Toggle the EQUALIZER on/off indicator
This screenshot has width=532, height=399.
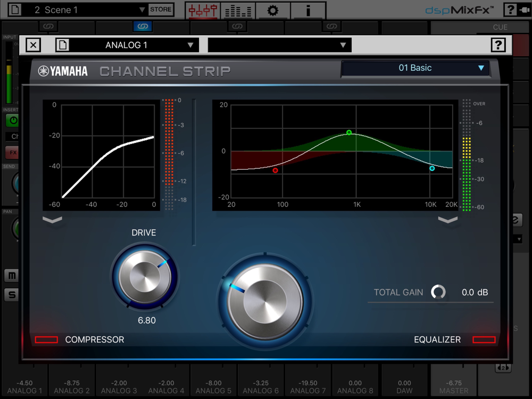click(x=484, y=339)
